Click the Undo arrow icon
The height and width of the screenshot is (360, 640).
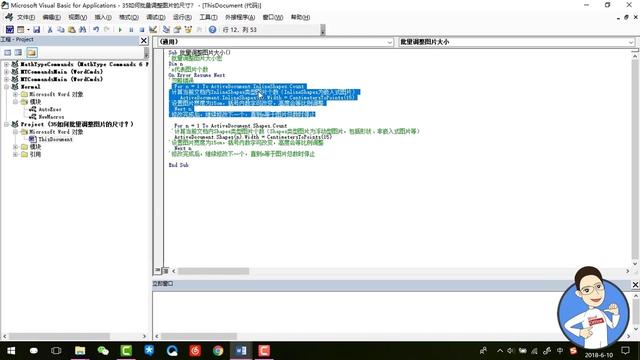[x=96, y=29]
